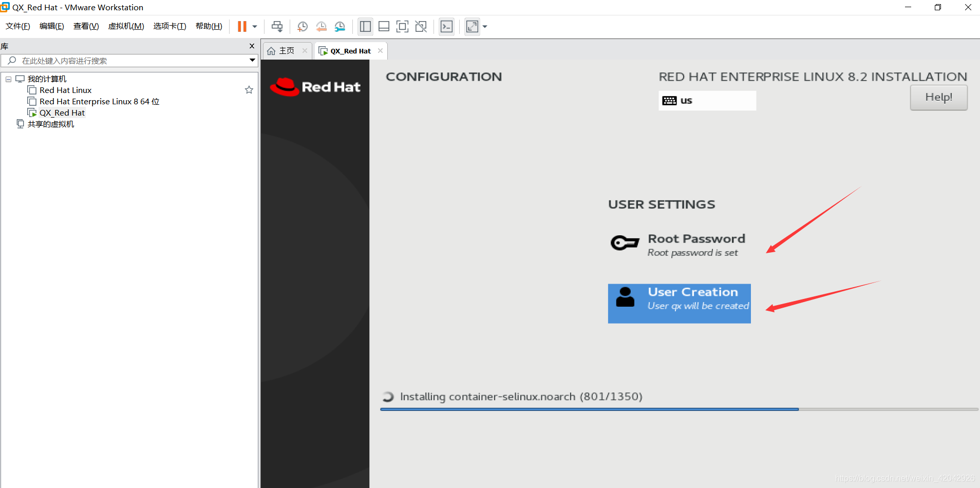Open the 编辑(E) menu

[52, 26]
